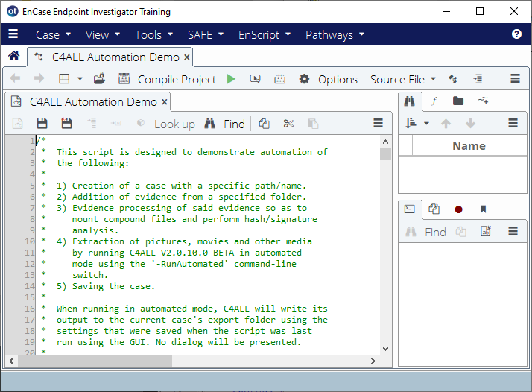Open the Case menu
532x392 pixels.
coord(53,34)
